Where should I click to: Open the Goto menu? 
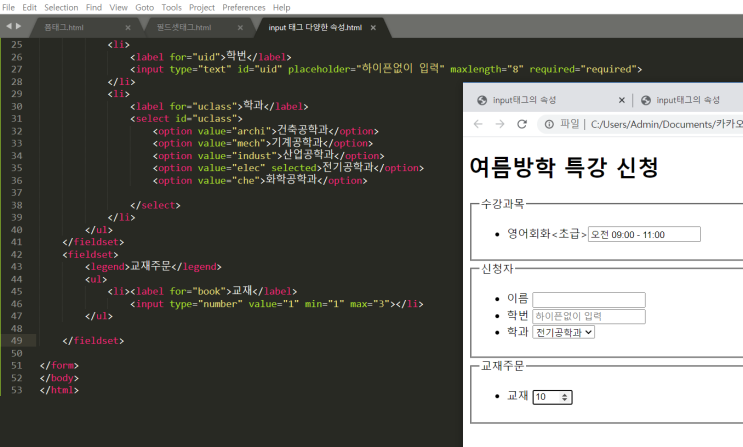(x=145, y=8)
